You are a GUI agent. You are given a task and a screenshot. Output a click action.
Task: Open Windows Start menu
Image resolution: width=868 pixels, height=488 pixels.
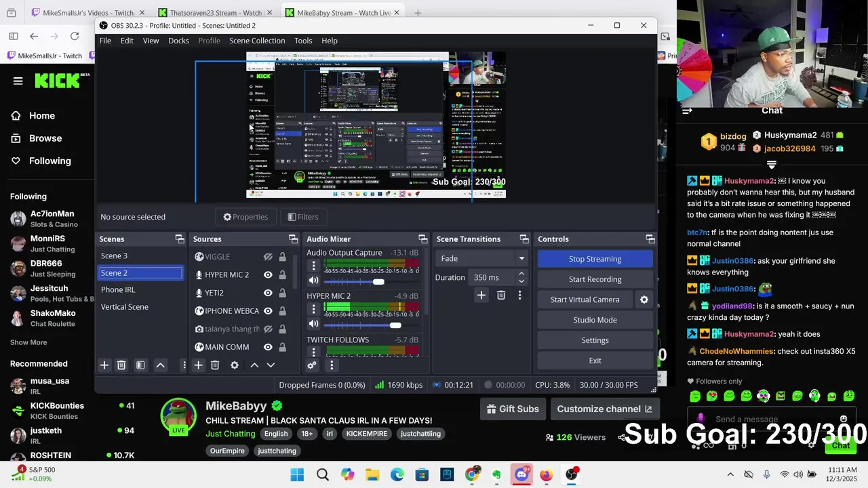point(297,474)
